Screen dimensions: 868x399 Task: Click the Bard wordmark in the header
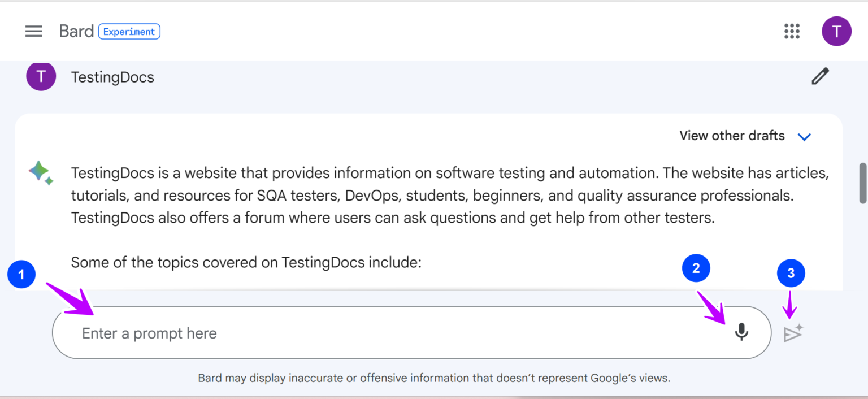77,31
